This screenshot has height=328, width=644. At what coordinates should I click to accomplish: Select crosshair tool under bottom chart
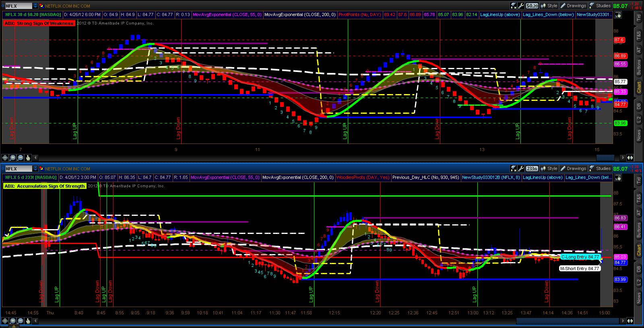(x=5, y=321)
